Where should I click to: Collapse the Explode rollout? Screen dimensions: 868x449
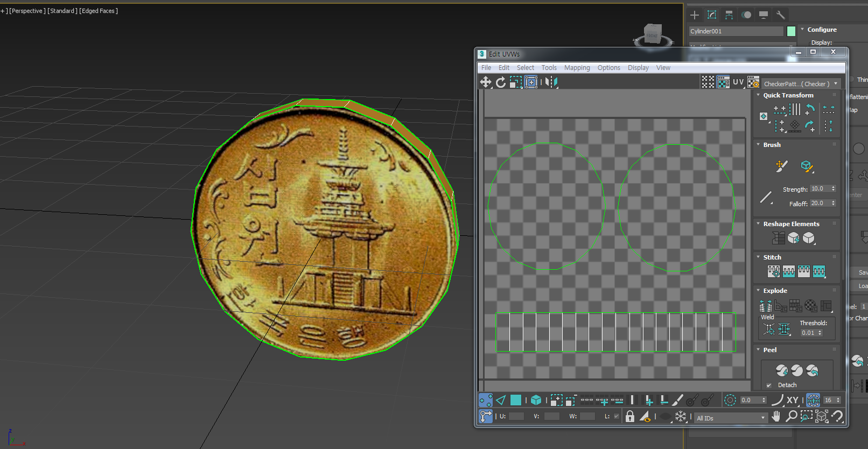point(758,291)
